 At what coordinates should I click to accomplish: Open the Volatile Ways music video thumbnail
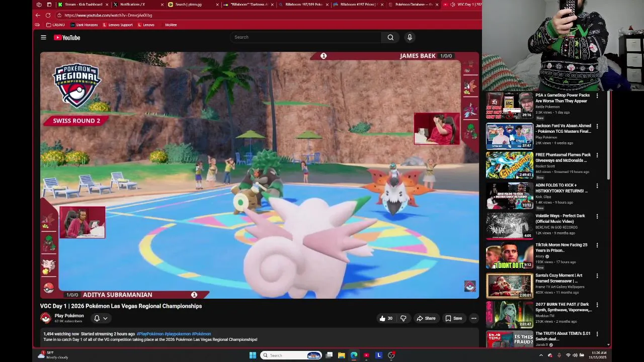point(509,226)
